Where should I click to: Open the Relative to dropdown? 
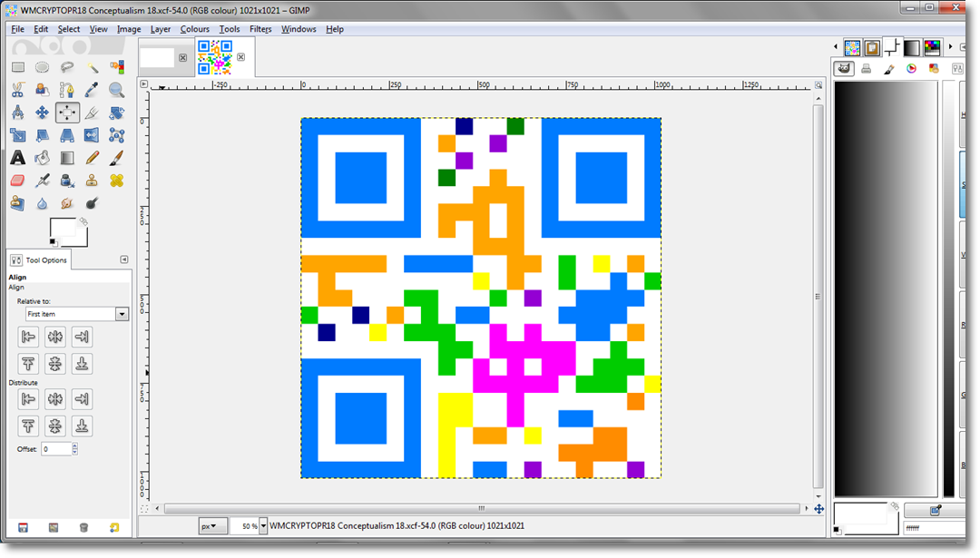click(77, 314)
